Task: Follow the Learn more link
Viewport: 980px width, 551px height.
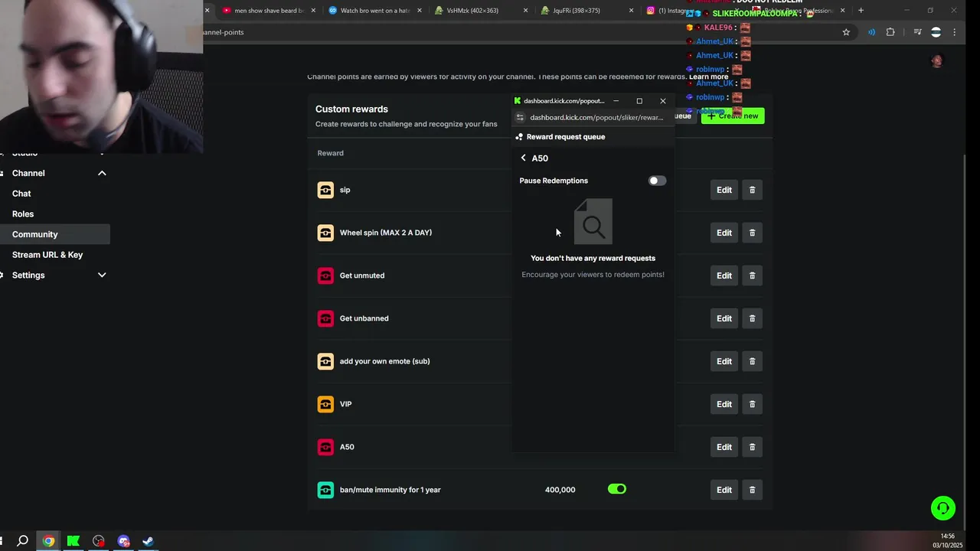Action: (x=708, y=77)
